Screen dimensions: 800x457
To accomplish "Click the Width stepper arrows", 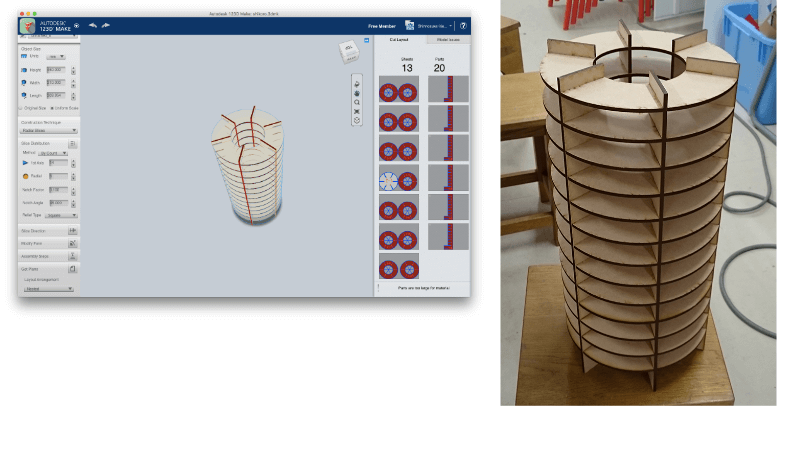I will [x=73, y=83].
